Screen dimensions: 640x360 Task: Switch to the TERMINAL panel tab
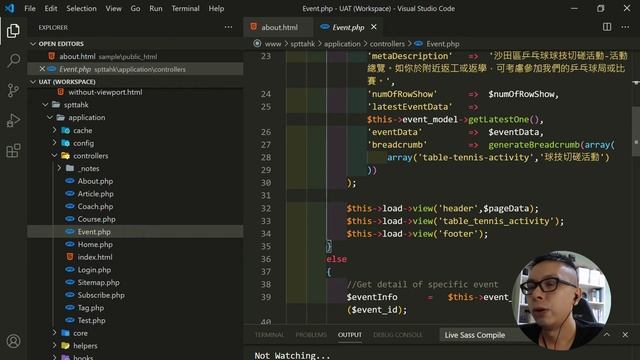click(269, 335)
